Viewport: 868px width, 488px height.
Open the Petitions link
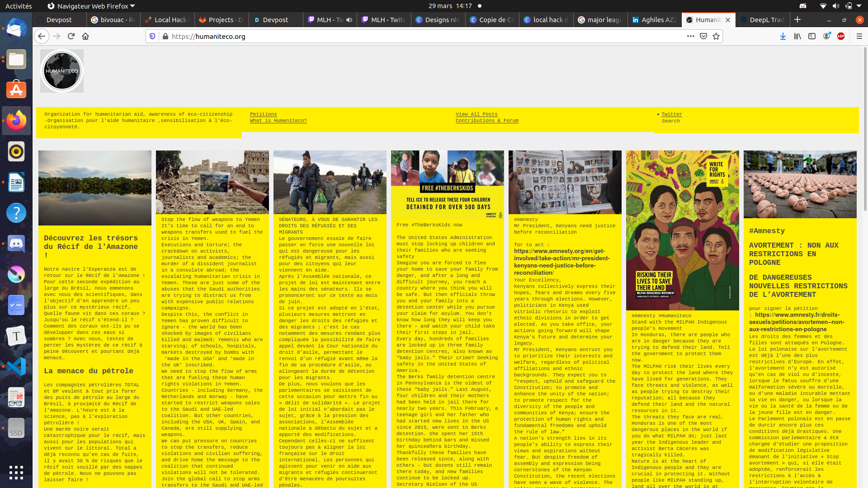point(263,114)
